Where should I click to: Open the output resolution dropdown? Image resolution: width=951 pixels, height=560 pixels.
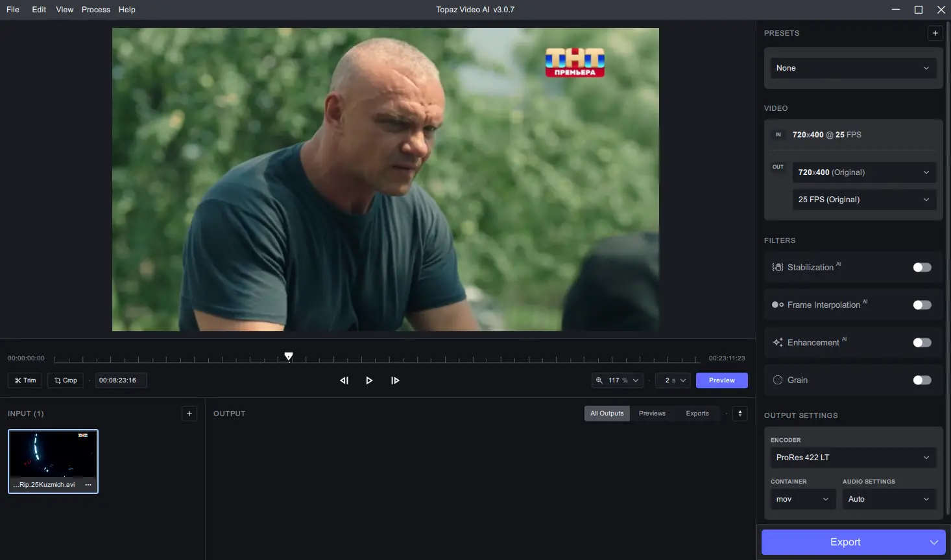[864, 172]
